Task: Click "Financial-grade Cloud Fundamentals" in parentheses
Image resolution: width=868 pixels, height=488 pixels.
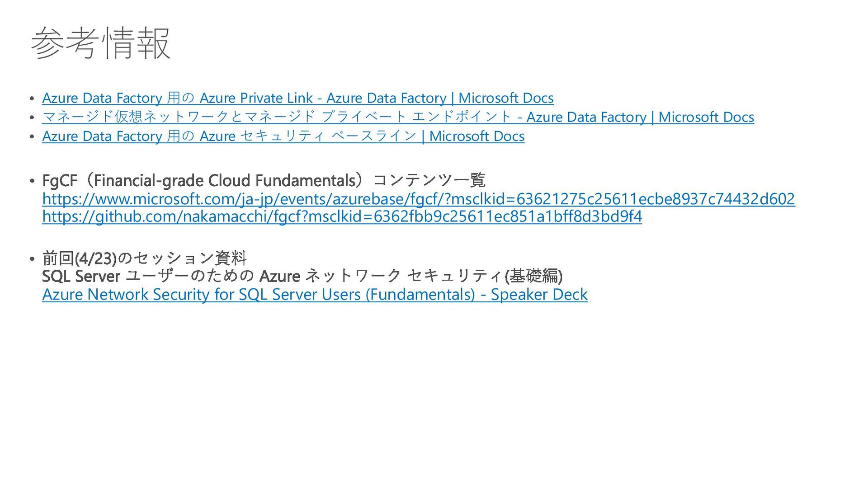Action: tap(225, 180)
